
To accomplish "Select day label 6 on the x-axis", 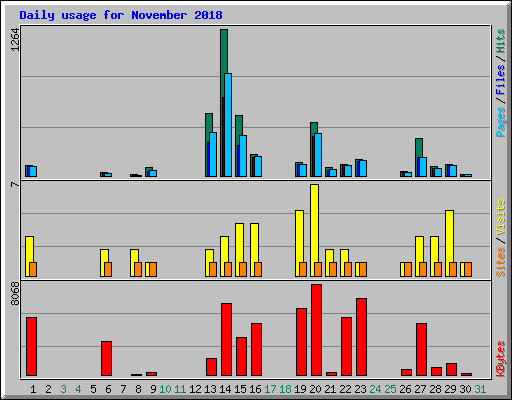I will (x=108, y=389).
